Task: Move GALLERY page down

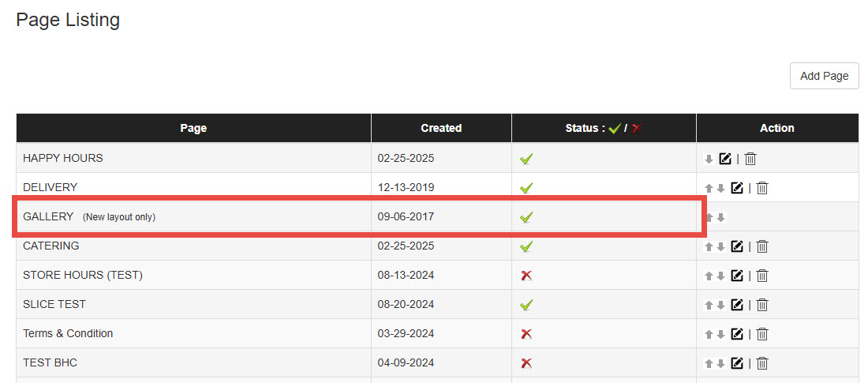Action: click(720, 217)
